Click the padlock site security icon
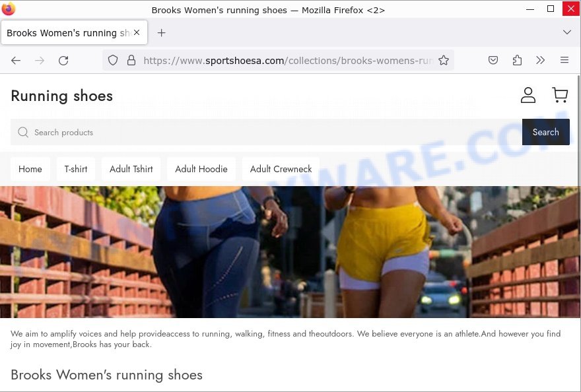 (131, 60)
